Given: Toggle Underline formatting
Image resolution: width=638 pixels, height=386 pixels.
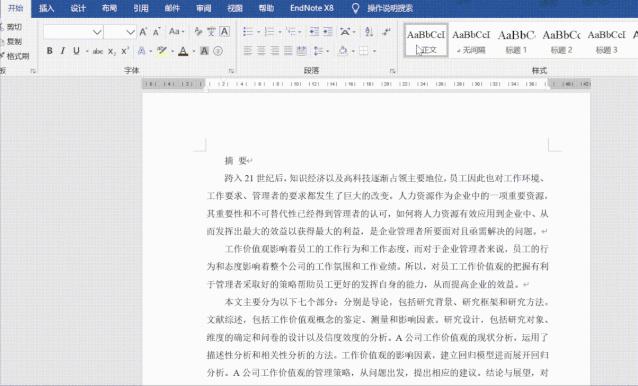Looking at the screenshot, I should pyautogui.click(x=76, y=51).
